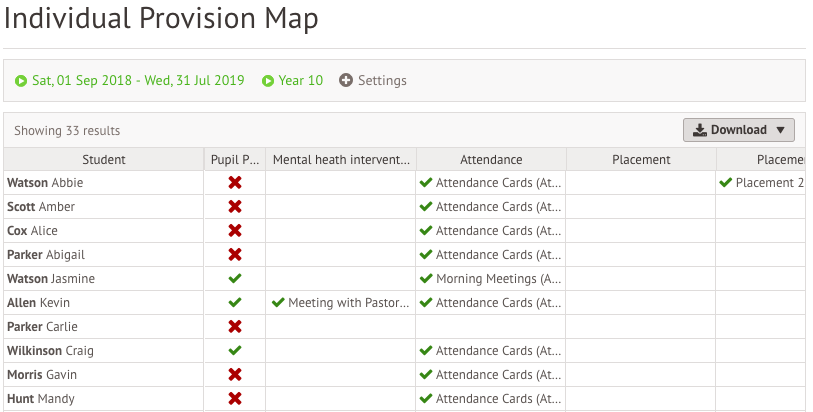The image size is (813, 412).
Task: Click the Showing 33 results text
Action: (67, 131)
